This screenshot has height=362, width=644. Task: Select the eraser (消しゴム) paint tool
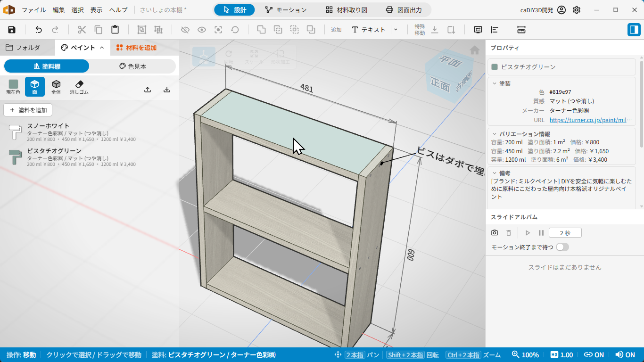tap(79, 87)
